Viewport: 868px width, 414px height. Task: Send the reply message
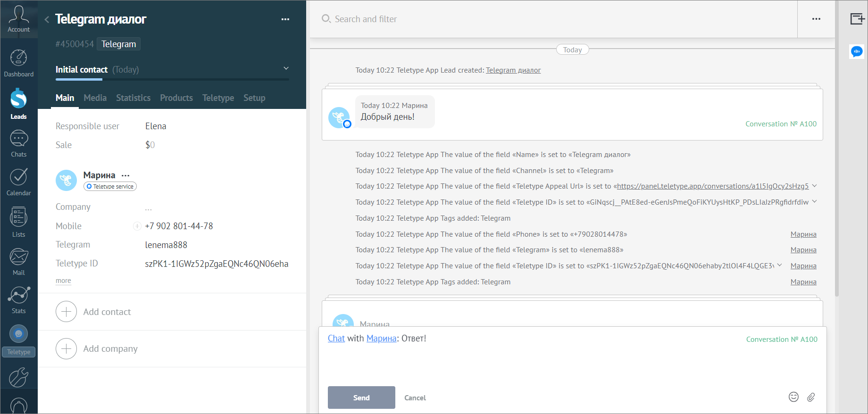[x=361, y=397]
